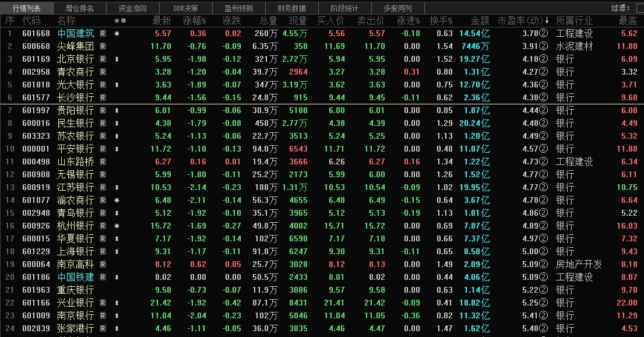Click amount 20.24亿 for 民生银行

pyautogui.click(x=474, y=123)
